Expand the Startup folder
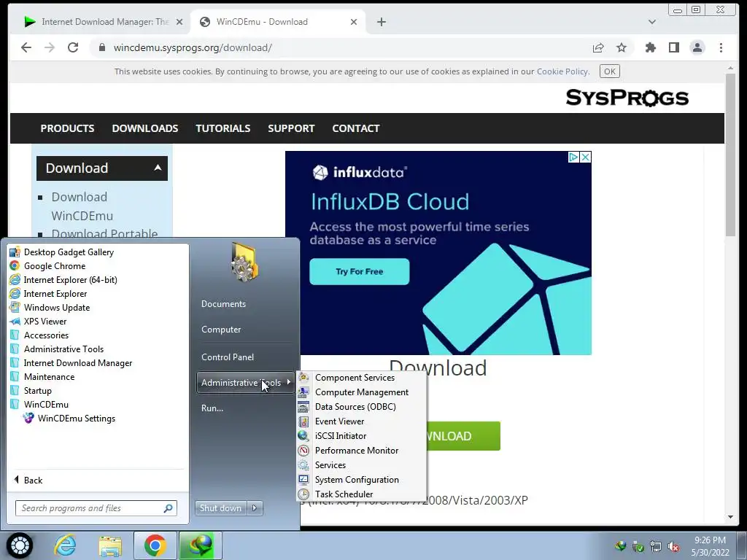The width and height of the screenshot is (747, 560). (31, 391)
